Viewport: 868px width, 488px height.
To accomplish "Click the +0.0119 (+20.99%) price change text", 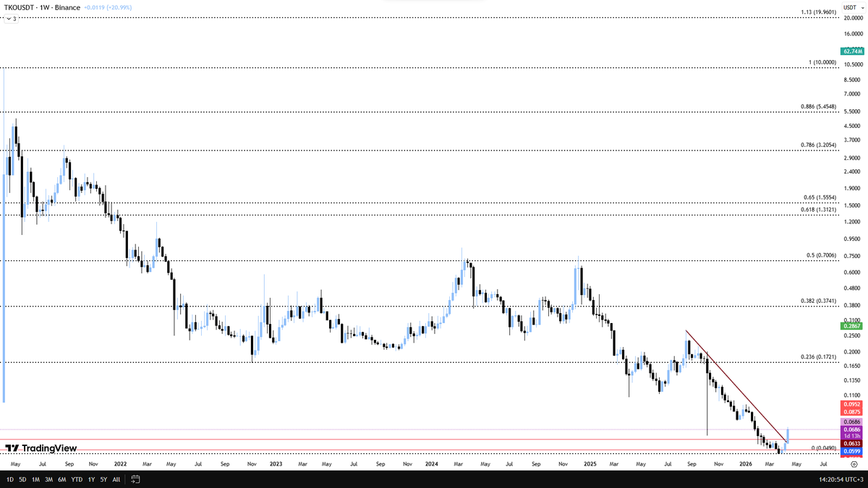I will click(x=109, y=7).
